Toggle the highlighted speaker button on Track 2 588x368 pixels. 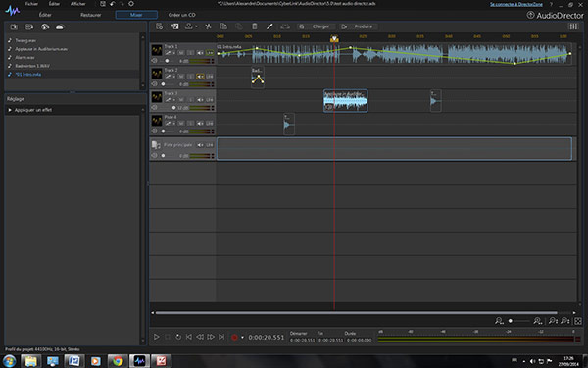pyautogui.click(x=200, y=77)
